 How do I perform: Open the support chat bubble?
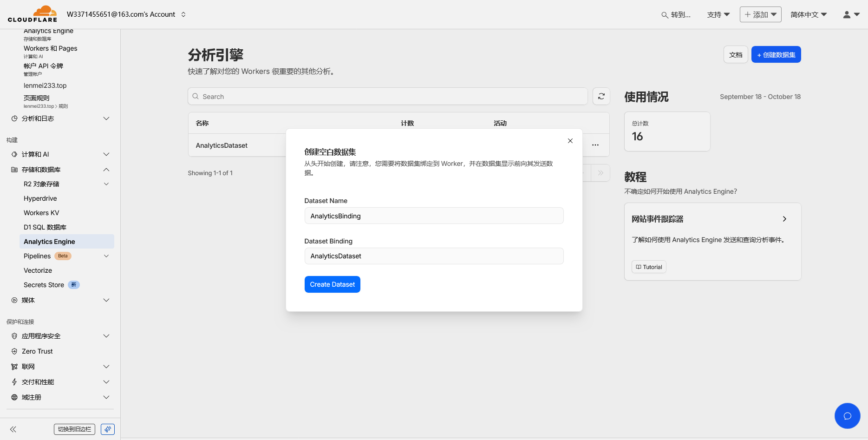click(x=847, y=416)
